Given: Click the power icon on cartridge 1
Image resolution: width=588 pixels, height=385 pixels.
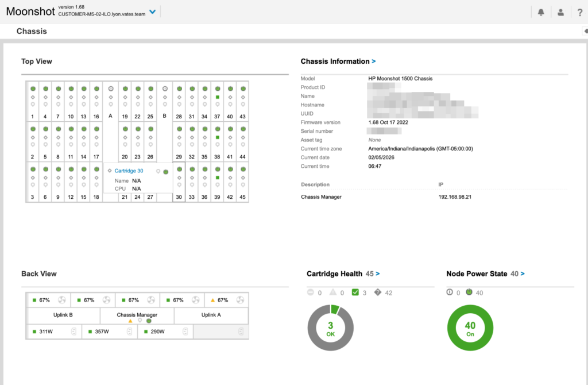Looking at the screenshot, I should pos(33,88).
